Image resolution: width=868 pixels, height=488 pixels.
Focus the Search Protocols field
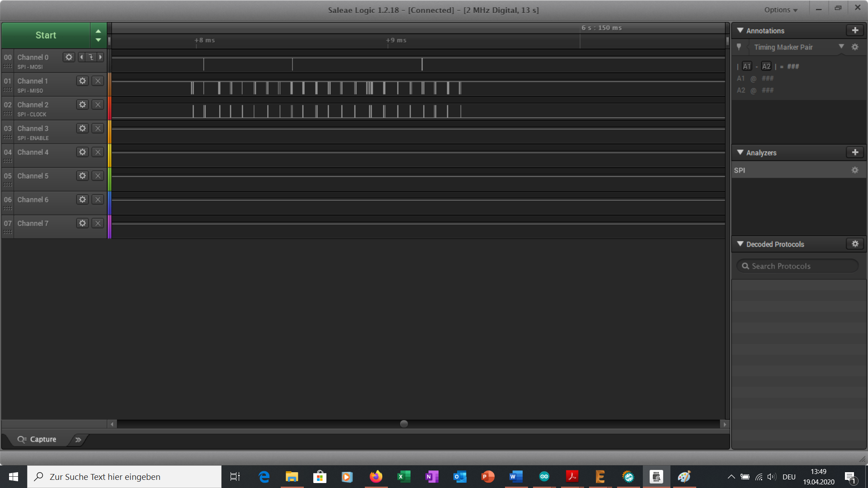pos(798,266)
